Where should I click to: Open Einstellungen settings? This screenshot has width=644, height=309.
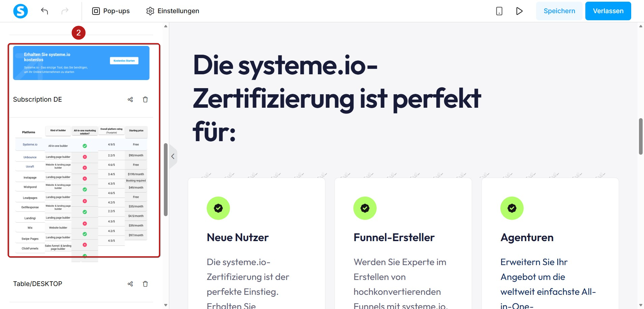click(173, 11)
